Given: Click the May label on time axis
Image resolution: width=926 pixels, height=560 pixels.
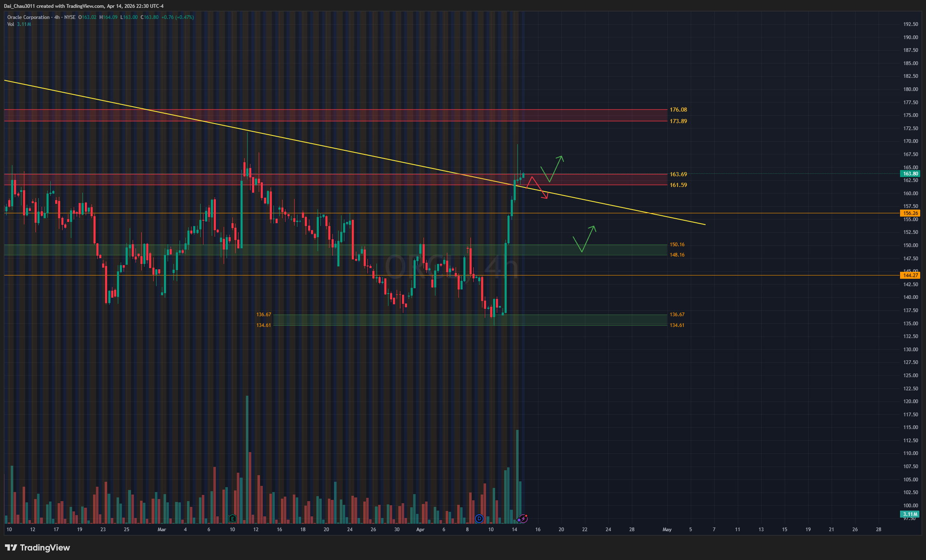Looking at the screenshot, I should coord(667,530).
